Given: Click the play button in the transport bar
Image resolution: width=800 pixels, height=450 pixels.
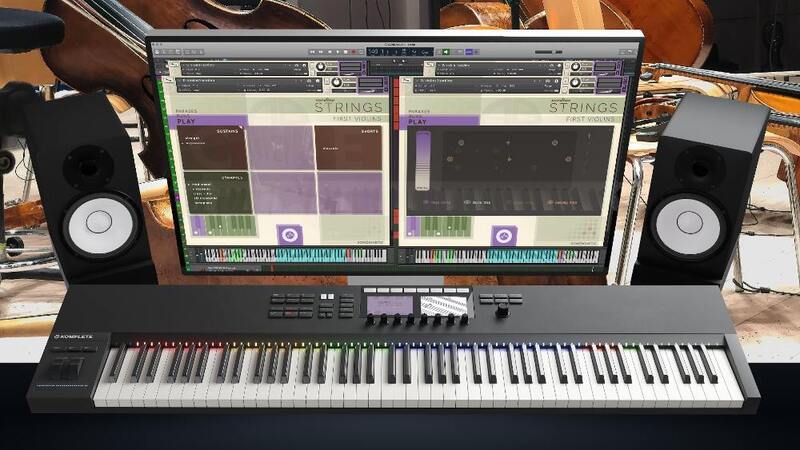Looking at the screenshot, I should (x=337, y=52).
